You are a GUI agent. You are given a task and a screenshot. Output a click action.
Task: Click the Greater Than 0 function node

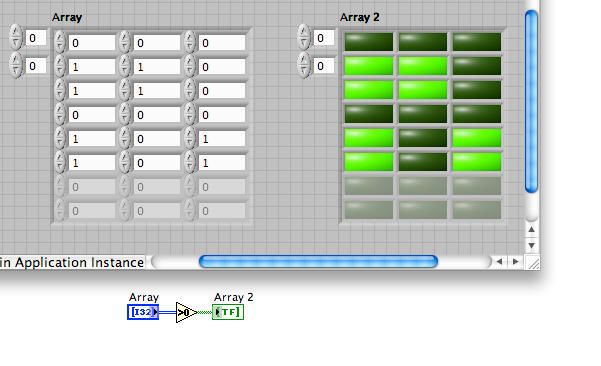tap(186, 312)
